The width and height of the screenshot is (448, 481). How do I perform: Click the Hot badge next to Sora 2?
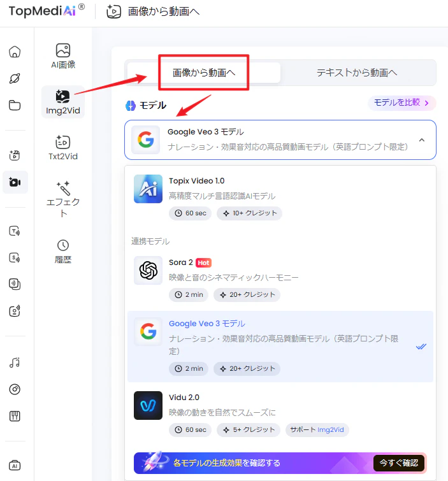tap(203, 262)
